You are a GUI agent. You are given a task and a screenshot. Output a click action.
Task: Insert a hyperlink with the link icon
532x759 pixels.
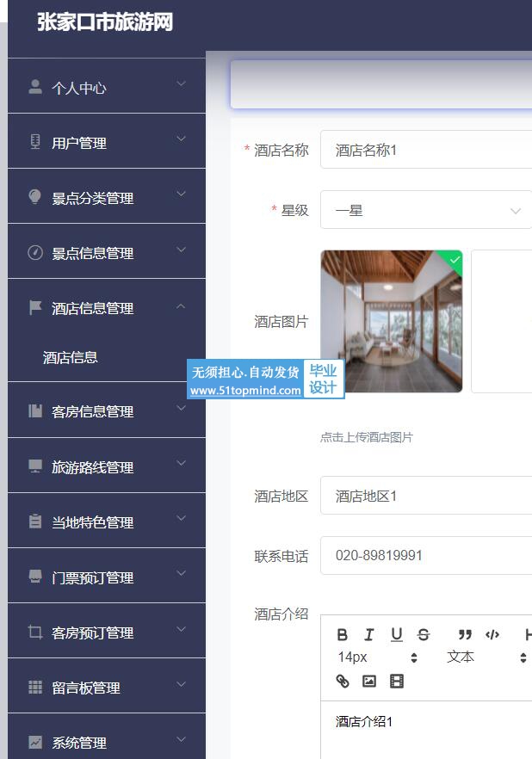tap(343, 681)
